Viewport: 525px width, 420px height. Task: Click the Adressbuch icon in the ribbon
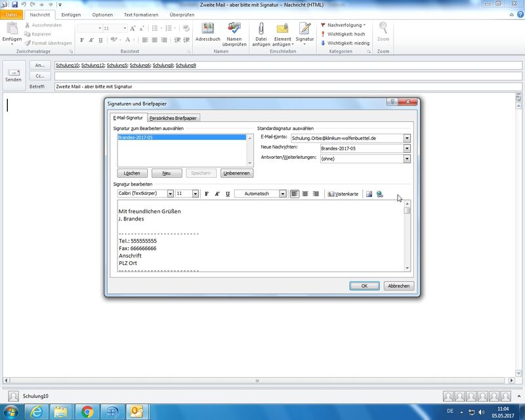tap(207, 31)
